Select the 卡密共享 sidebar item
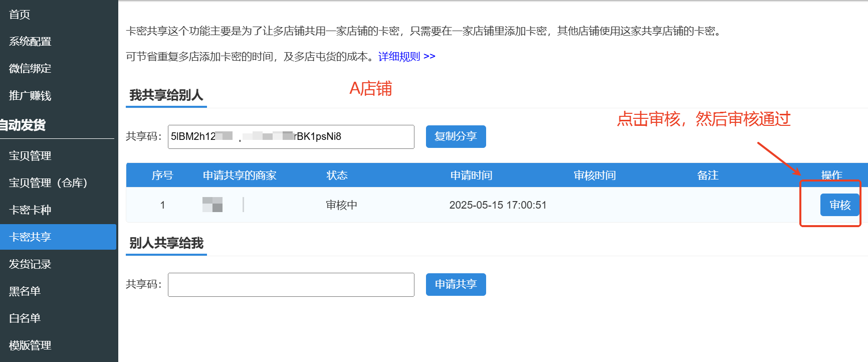This screenshot has width=868, height=362. (x=30, y=237)
